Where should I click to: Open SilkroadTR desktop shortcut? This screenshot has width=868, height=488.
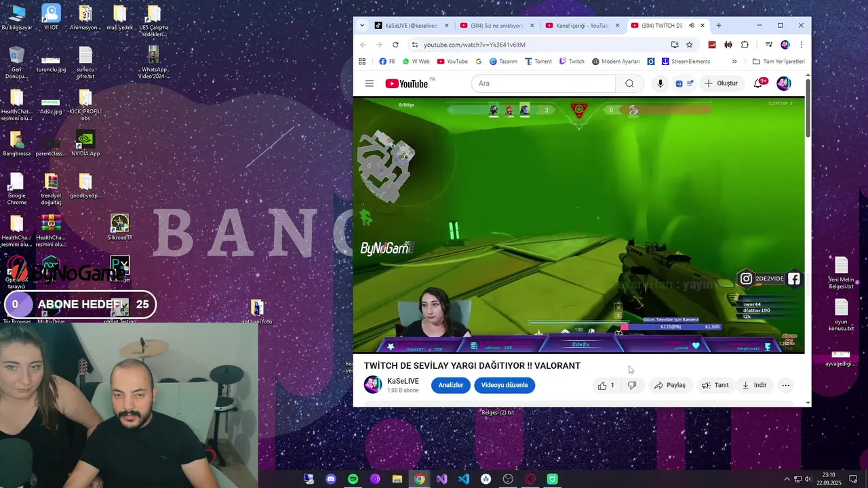pyautogui.click(x=120, y=228)
